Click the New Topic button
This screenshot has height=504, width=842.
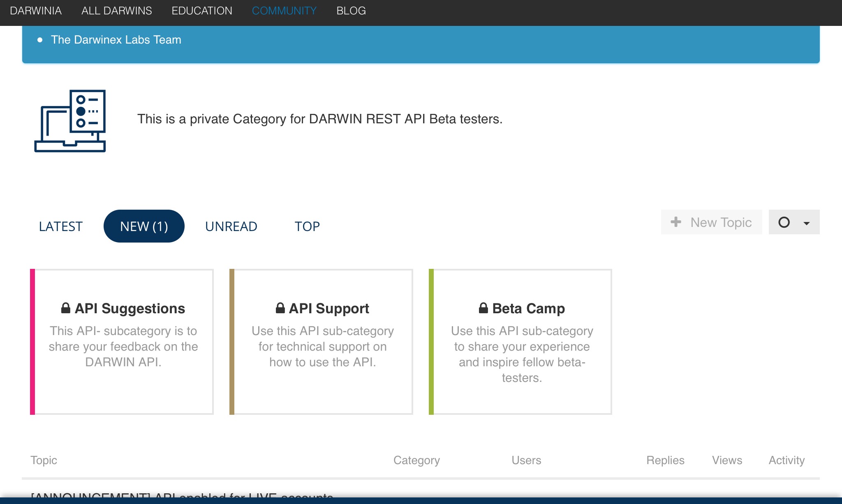pos(711,222)
